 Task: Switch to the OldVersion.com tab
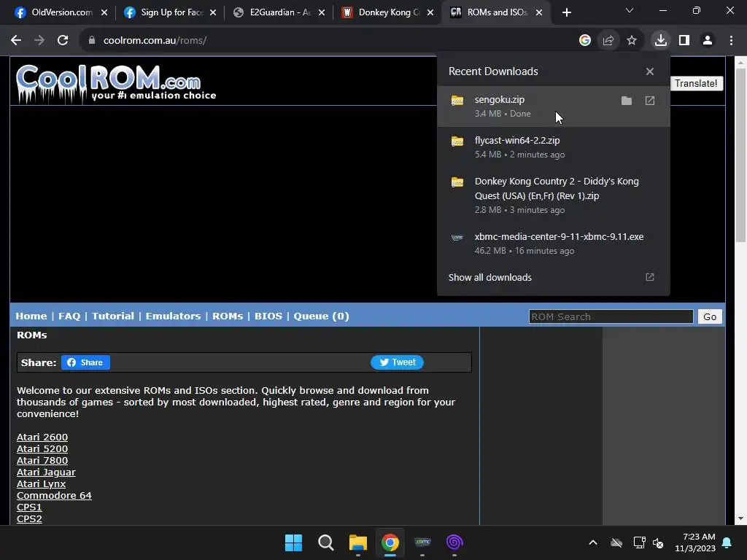click(x=62, y=12)
